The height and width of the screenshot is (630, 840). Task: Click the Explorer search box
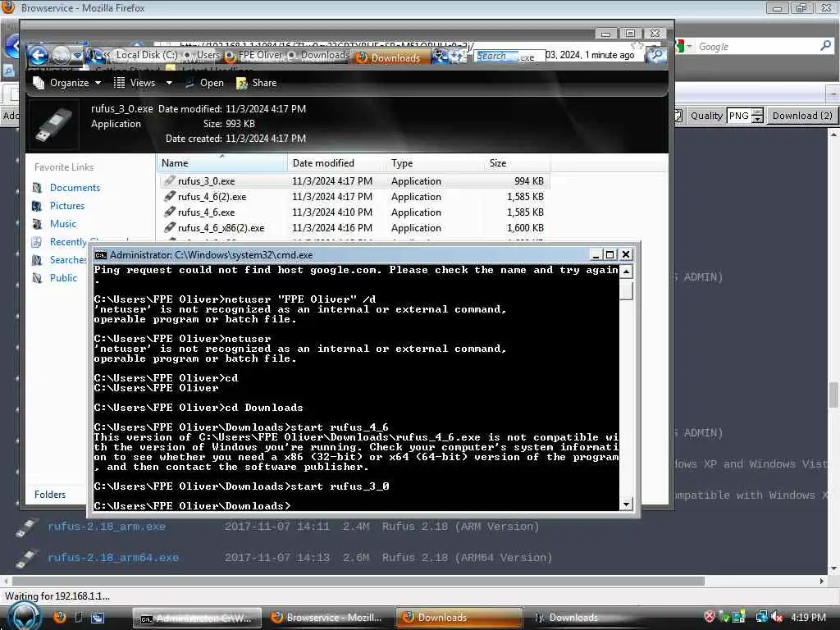557,55
